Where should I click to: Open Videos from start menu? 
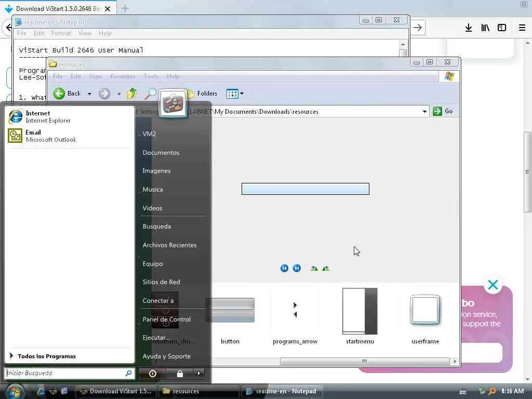(152, 208)
